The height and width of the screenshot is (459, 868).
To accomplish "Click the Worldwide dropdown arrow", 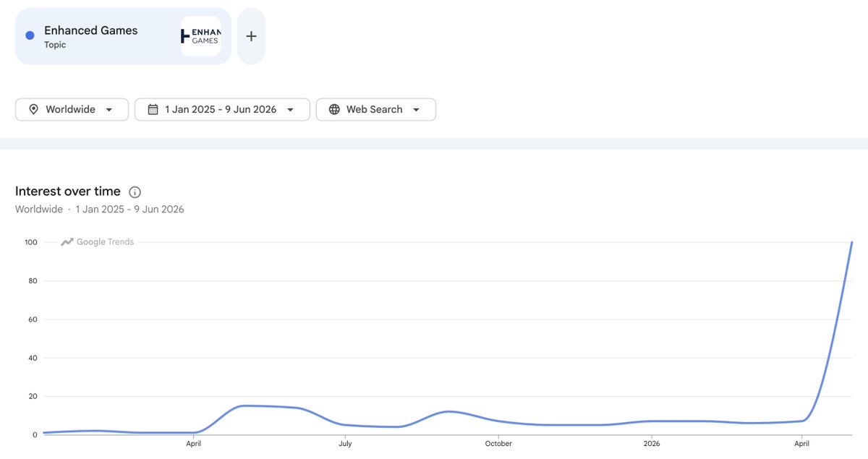I will coord(109,110).
